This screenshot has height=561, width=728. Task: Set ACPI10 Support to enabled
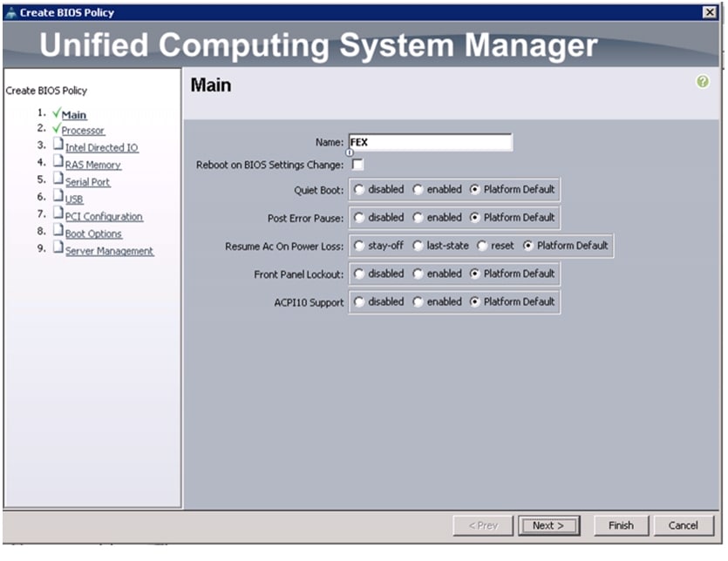click(x=418, y=302)
